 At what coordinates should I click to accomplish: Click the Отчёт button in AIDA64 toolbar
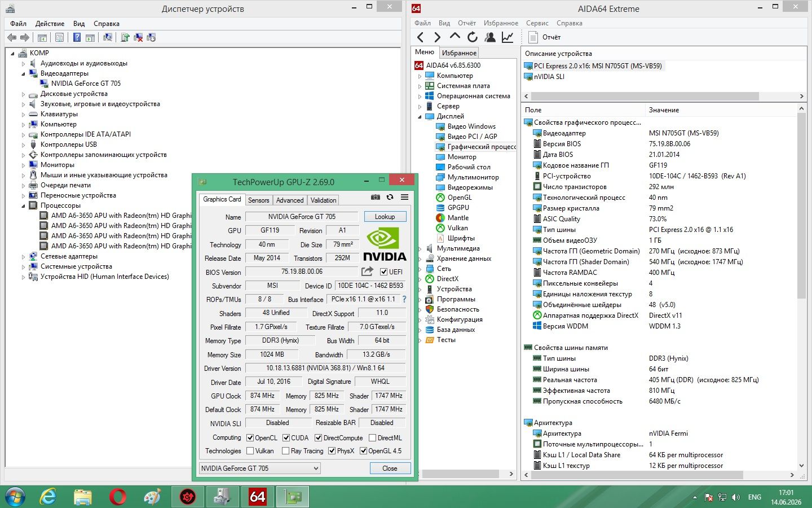coord(545,37)
